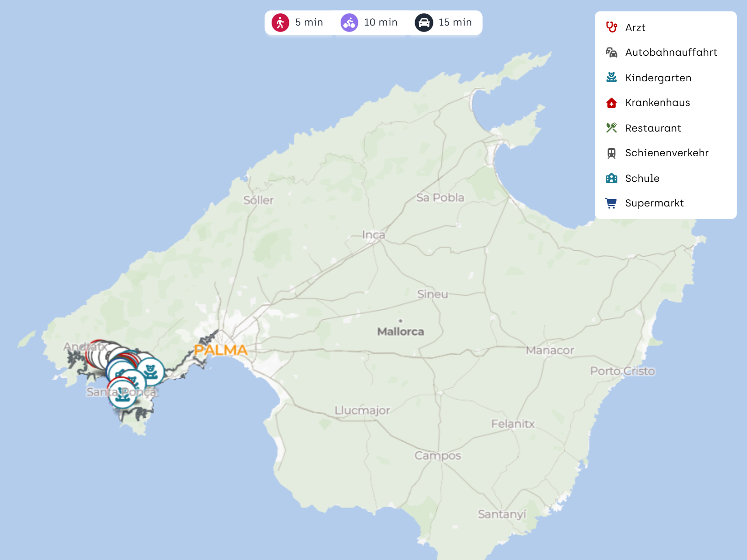The width and height of the screenshot is (747, 560).
Task: Toggle the "5 min" walking distance label
Action: (x=309, y=22)
